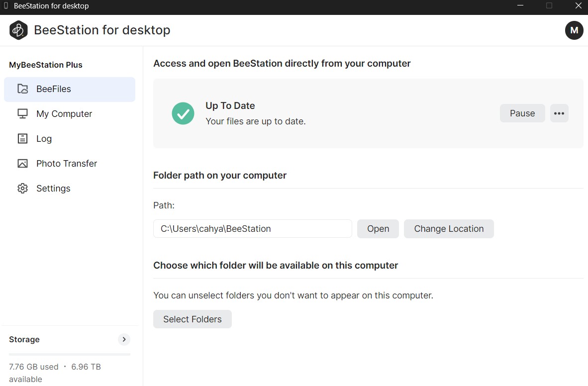Open the BeeStation folder path
588x386 pixels.
(x=378, y=229)
